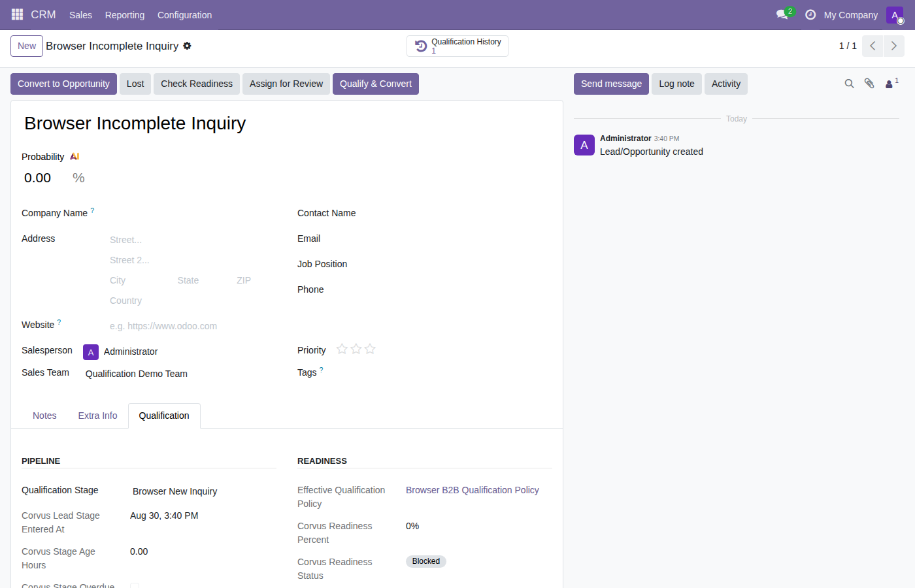Set priority to one star
Image resolution: width=915 pixels, height=588 pixels.
coord(342,349)
